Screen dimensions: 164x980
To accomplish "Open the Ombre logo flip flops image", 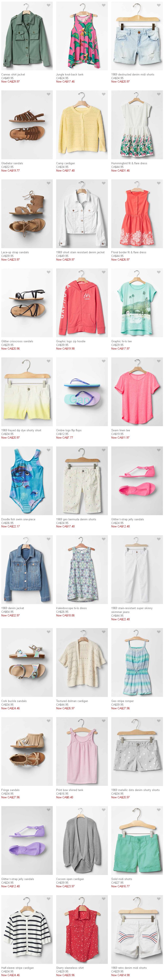I will coord(82,392).
